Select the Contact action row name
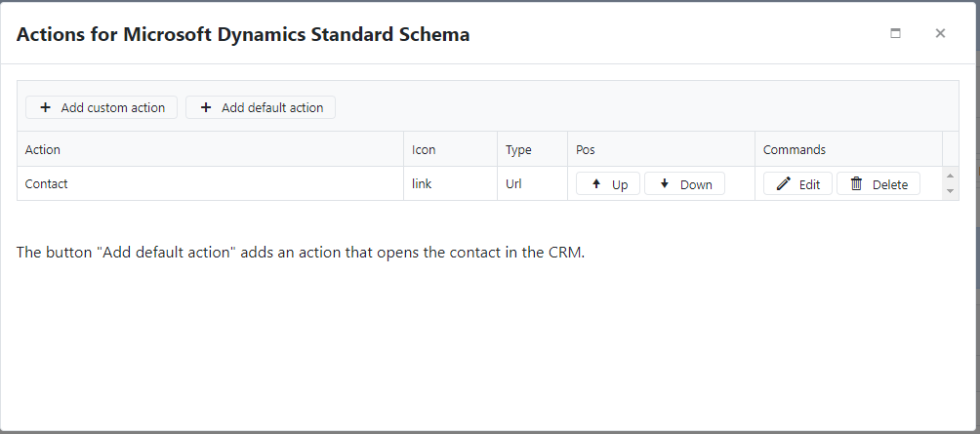 (46, 183)
